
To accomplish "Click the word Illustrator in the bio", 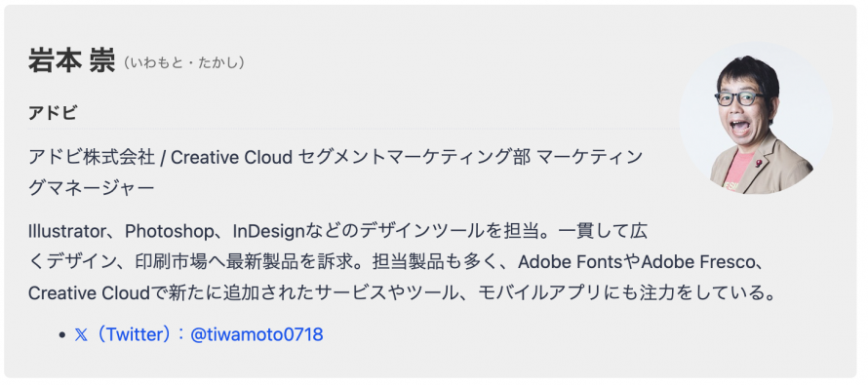I will pyautogui.click(x=66, y=231).
